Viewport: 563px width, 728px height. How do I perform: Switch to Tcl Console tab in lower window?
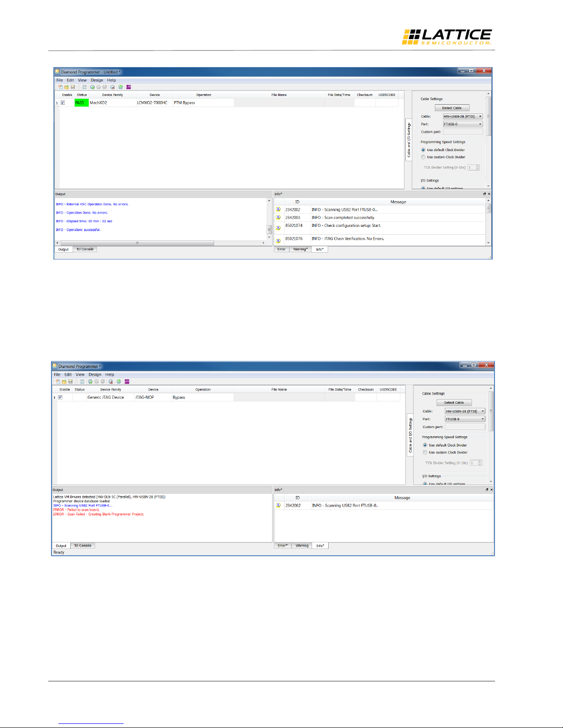[x=83, y=546]
